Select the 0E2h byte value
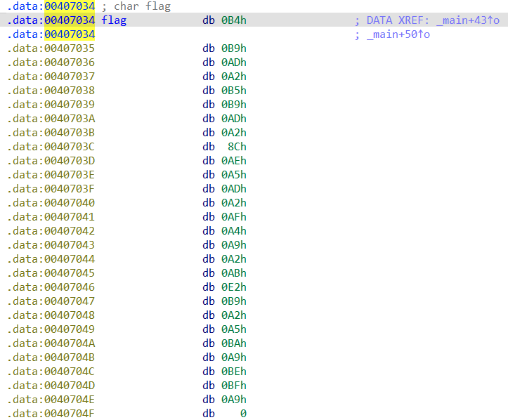 pyautogui.click(x=234, y=287)
